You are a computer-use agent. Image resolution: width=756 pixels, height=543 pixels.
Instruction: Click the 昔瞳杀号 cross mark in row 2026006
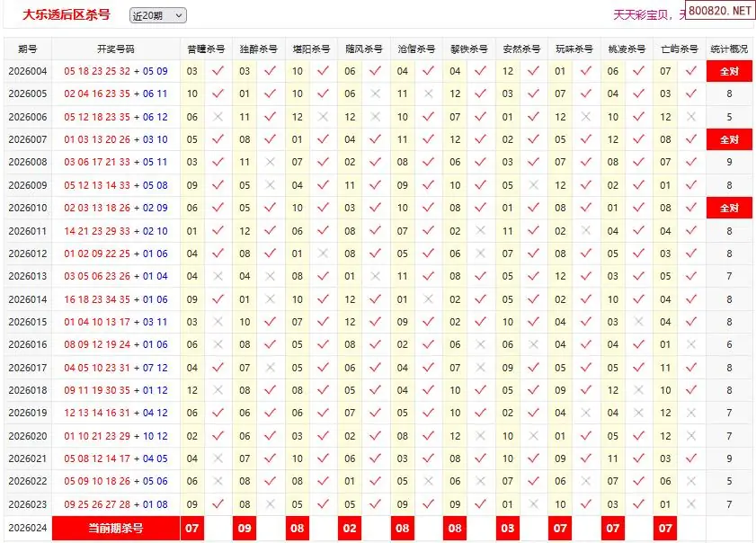tap(218, 117)
